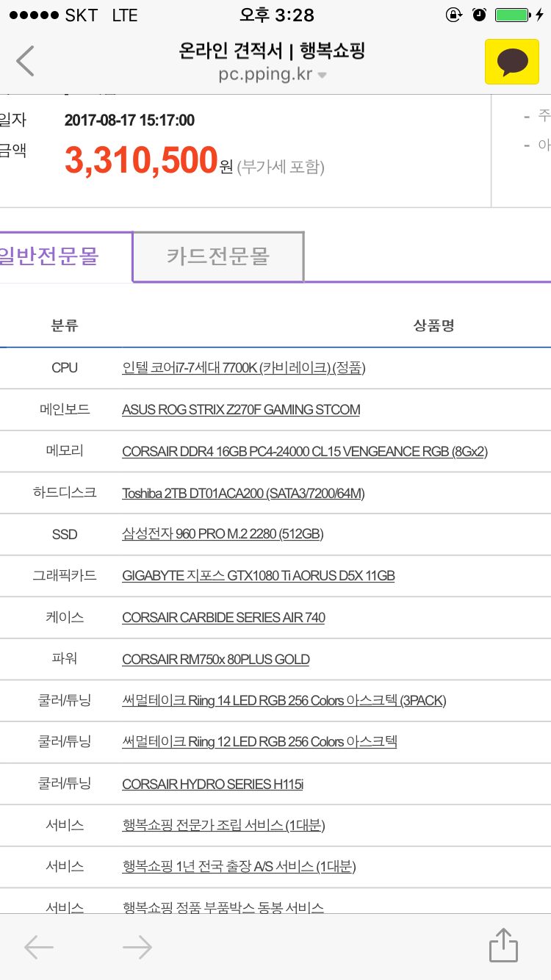The height and width of the screenshot is (980, 551).
Task: Open the 전문가 조립 서비스 link
Action: point(223,825)
